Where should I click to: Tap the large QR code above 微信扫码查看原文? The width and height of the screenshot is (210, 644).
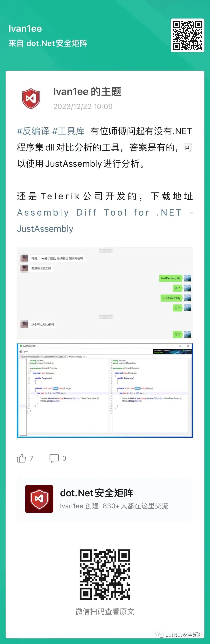point(105,574)
